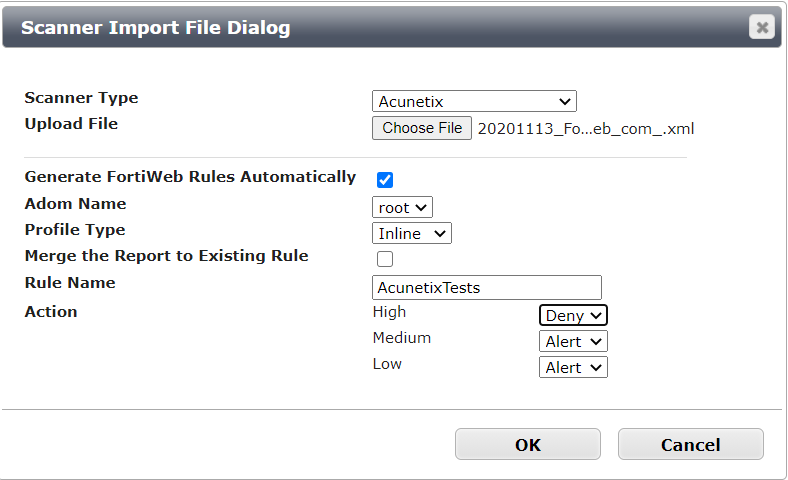Click the Upload File label

[x=71, y=124]
